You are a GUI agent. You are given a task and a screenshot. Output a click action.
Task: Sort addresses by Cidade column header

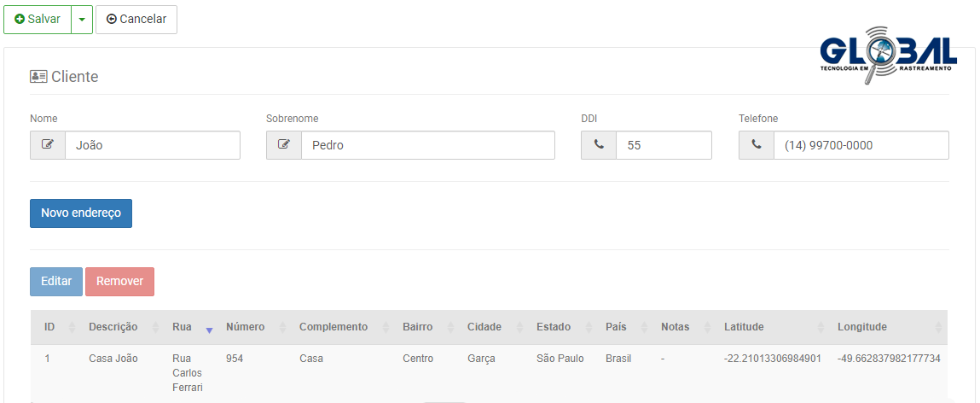[x=484, y=327]
